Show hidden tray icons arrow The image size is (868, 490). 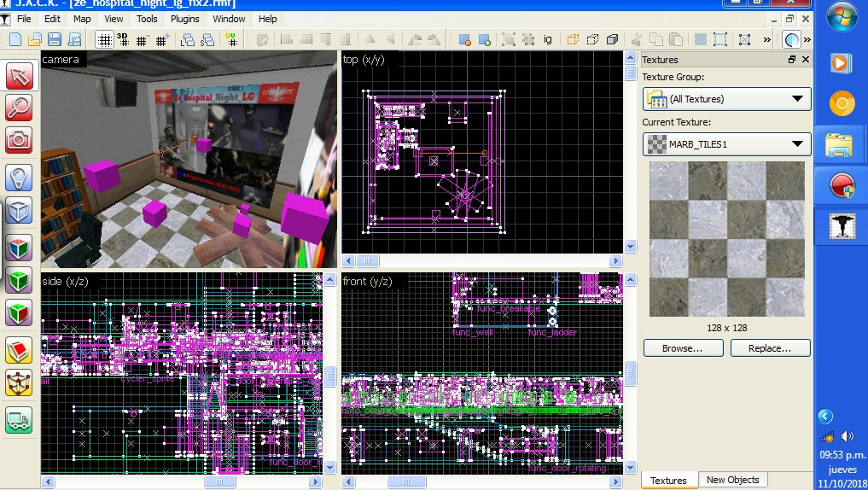pyautogui.click(x=824, y=417)
